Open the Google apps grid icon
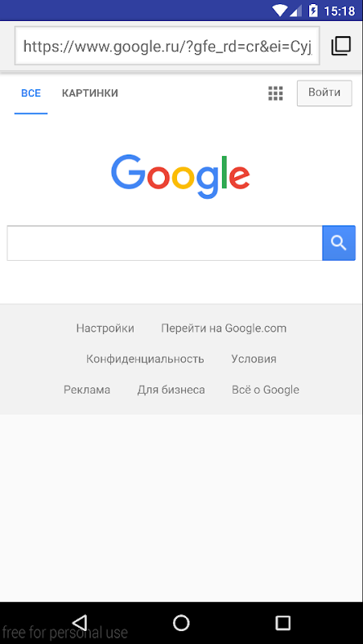This screenshot has width=363, height=644. click(x=275, y=93)
